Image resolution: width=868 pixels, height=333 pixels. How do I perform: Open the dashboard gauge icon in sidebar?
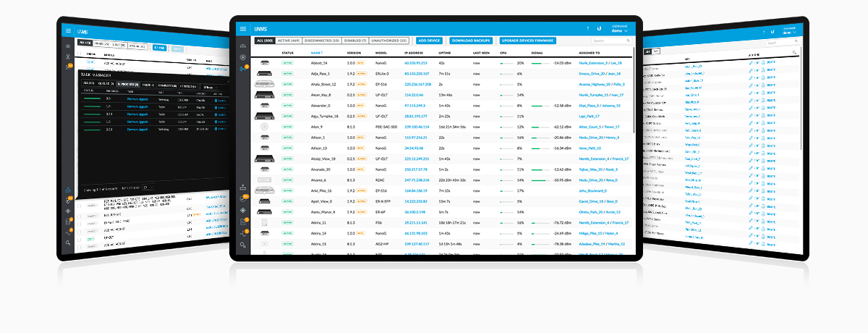(x=243, y=45)
